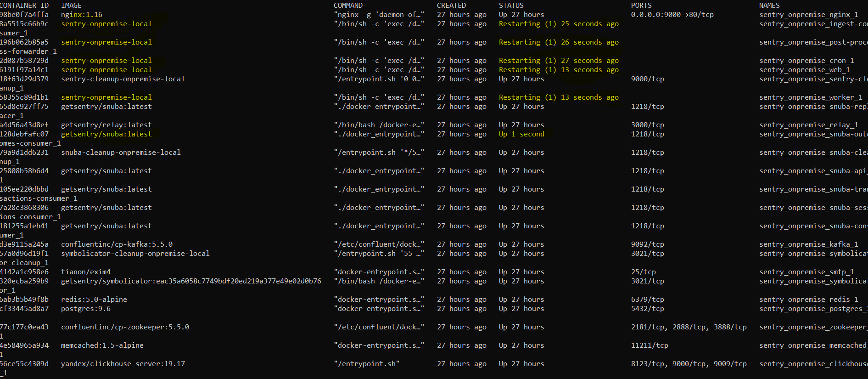Select the tianon/exim4 image name
Image resolution: width=868 pixels, height=379 pixels.
pos(86,272)
